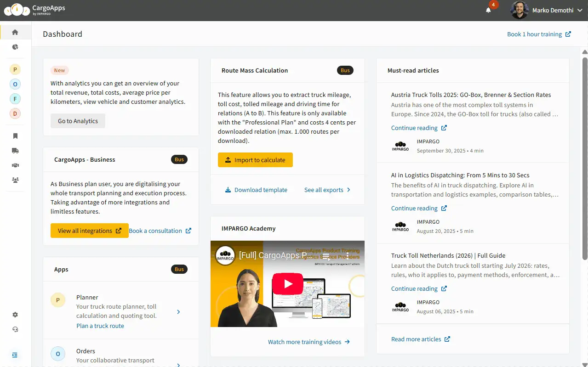588x367 pixels.
Task: Click Marko Demothi's profile avatar
Action: click(x=519, y=10)
